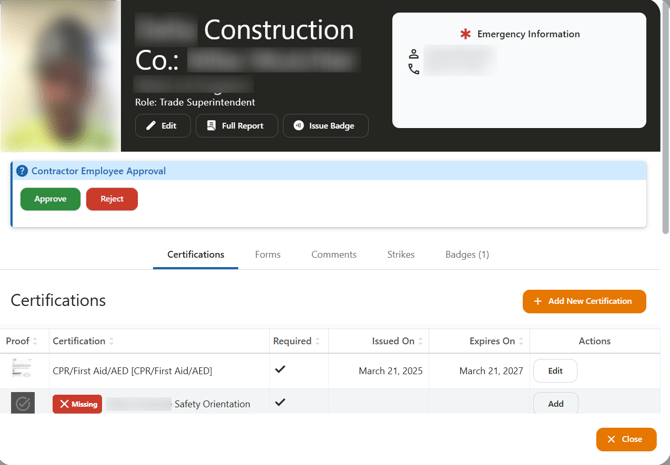Viewport: 670px width, 465px height.
Task: Click the emergency phone icon
Action: coord(414,69)
